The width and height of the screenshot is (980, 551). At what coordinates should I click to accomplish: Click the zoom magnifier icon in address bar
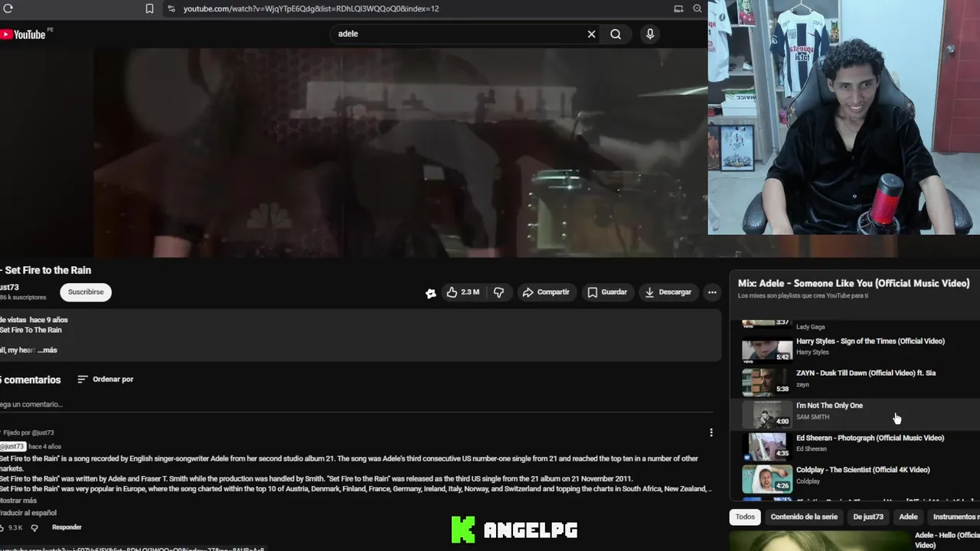pyautogui.click(x=697, y=8)
